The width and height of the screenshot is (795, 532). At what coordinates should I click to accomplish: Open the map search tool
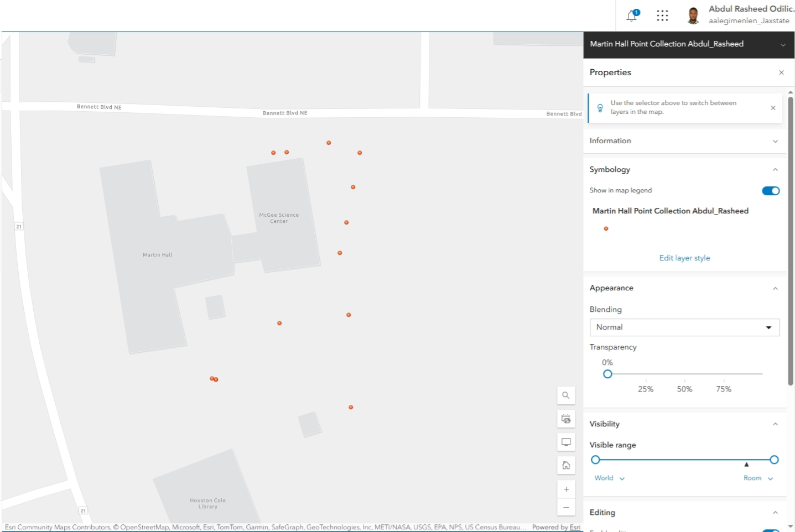click(x=566, y=395)
